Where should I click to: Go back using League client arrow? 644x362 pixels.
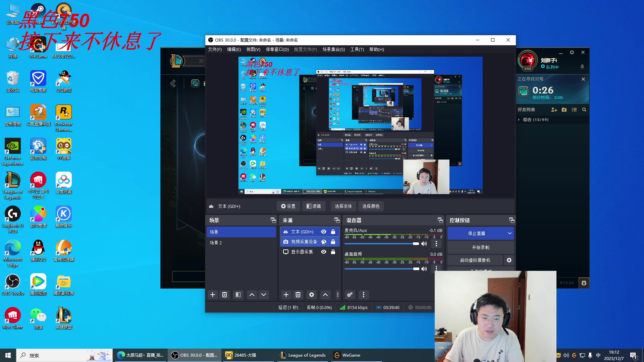tap(173, 83)
